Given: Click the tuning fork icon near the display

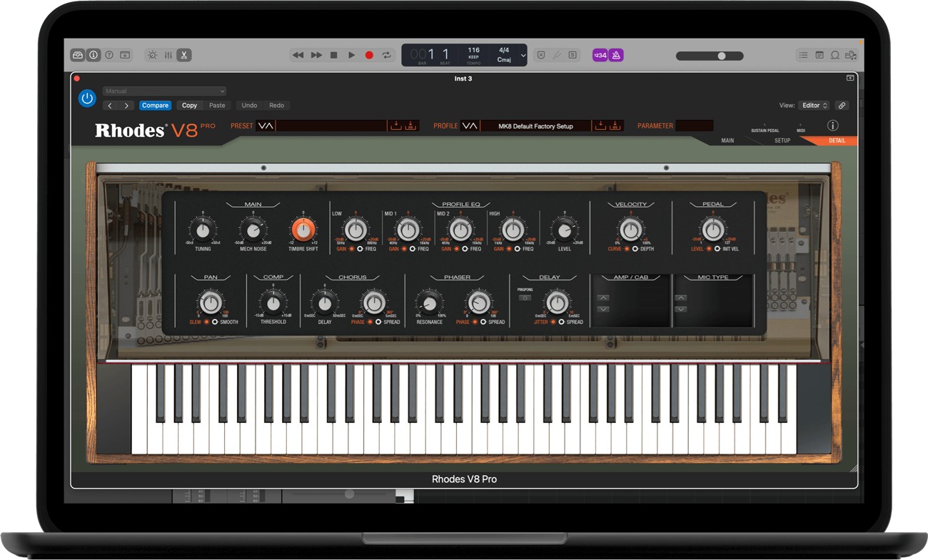Looking at the screenshot, I should click(x=556, y=55).
